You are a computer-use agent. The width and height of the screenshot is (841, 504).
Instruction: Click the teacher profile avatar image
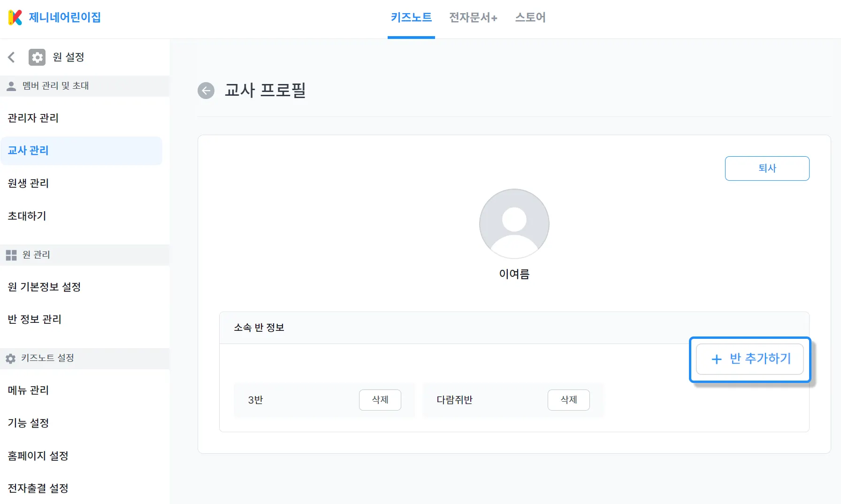tap(514, 223)
